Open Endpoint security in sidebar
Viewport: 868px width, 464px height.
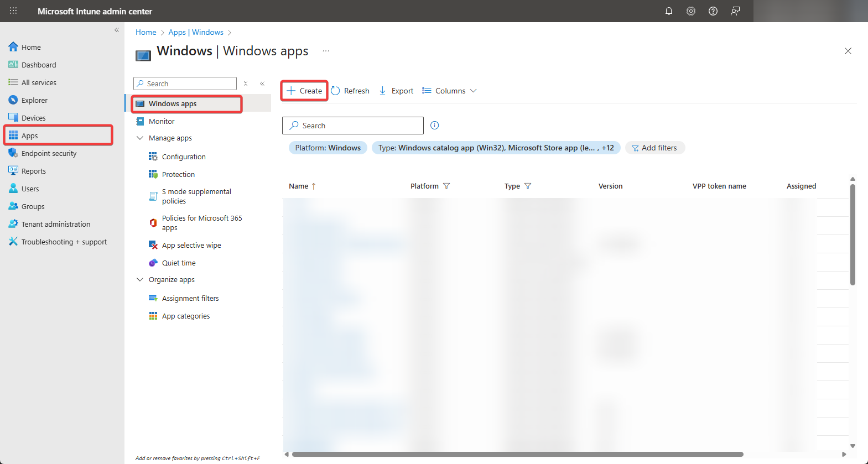(x=49, y=154)
